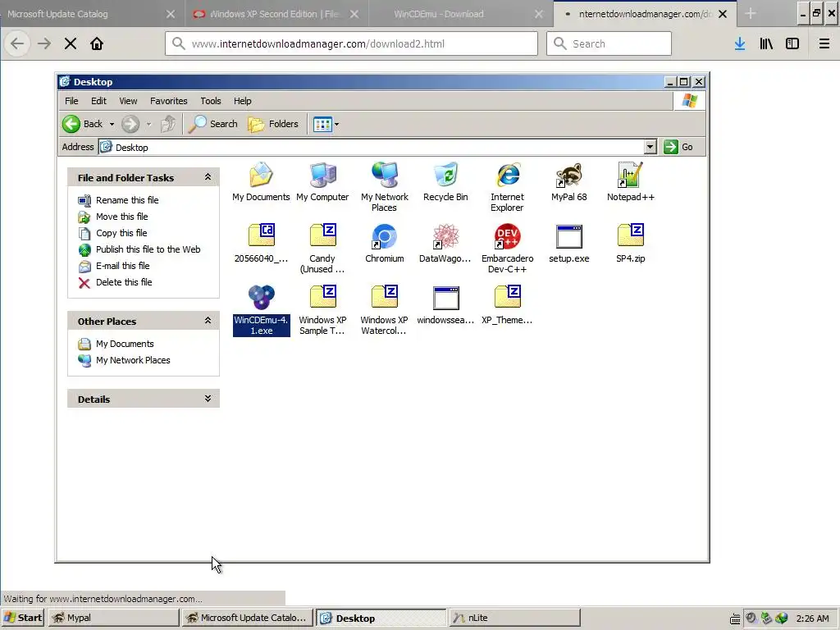Open the Explorer Search toolbar button
This screenshot has width=840, height=630.
(212, 125)
